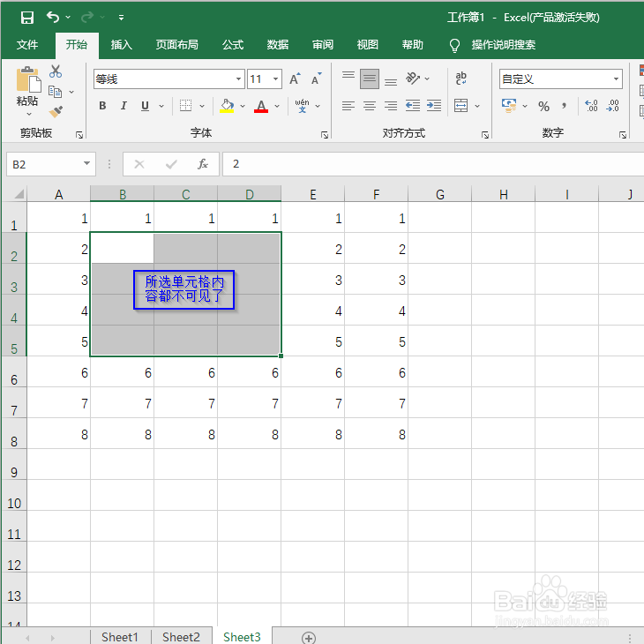Switch to the 数据 ribbon tab
The width and height of the screenshot is (644, 644).
[278, 44]
